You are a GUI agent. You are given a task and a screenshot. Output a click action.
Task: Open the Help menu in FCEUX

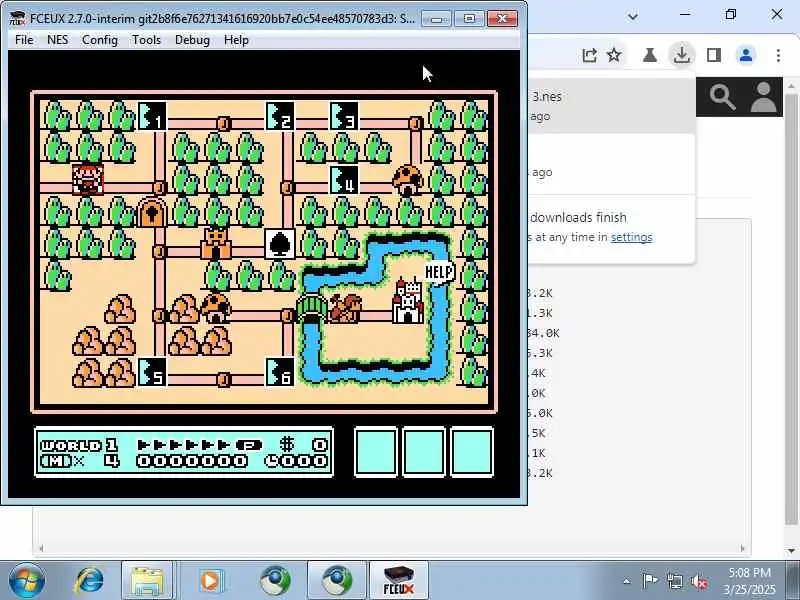tap(236, 40)
